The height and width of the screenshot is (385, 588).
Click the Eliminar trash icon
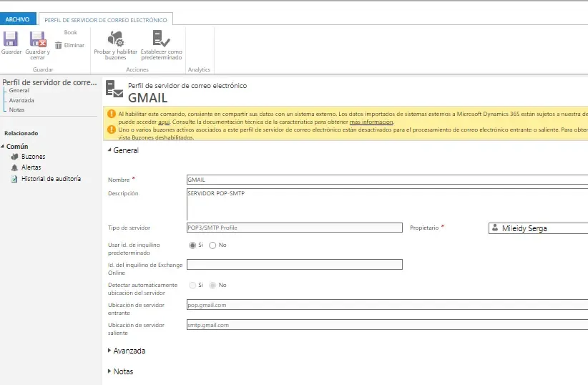[x=59, y=45]
